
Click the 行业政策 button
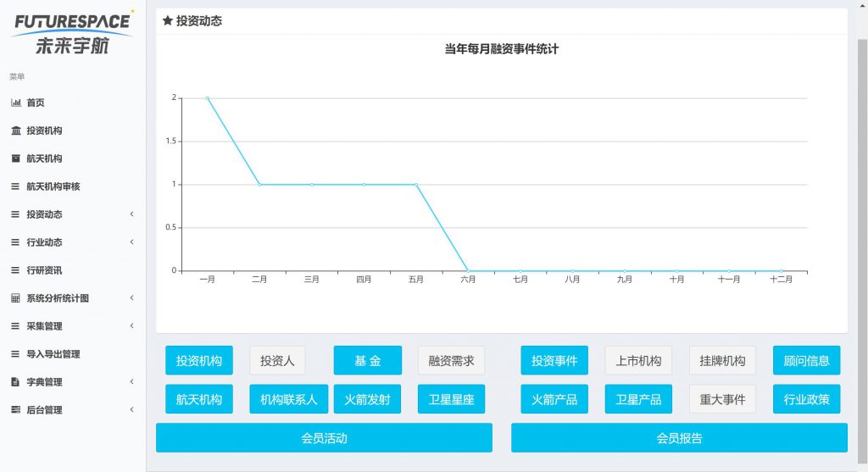click(807, 399)
